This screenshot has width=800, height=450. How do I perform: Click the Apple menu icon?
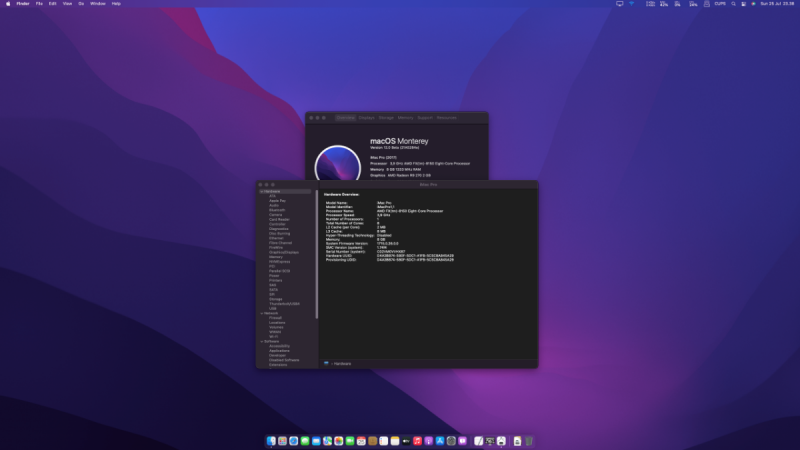7,4
